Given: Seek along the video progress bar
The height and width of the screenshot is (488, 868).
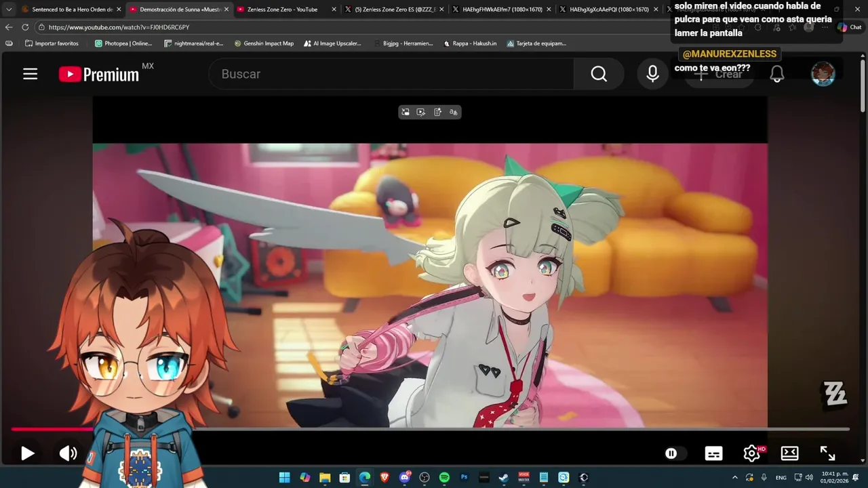Looking at the screenshot, I should pyautogui.click(x=430, y=429).
